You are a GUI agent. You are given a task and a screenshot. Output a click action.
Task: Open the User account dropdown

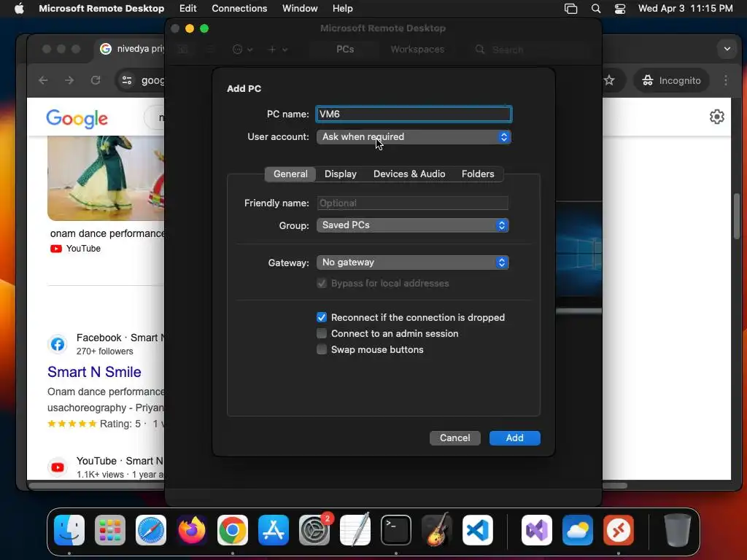coord(414,136)
